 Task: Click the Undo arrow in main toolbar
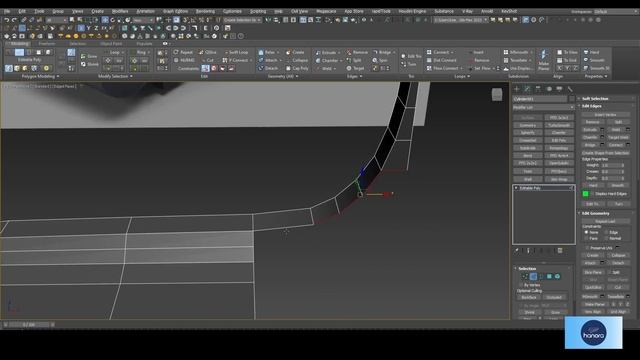tap(7, 20)
